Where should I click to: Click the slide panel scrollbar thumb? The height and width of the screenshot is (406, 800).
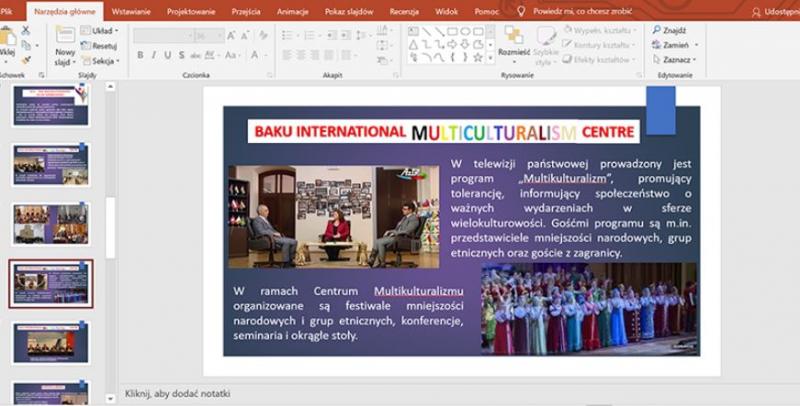(x=110, y=227)
